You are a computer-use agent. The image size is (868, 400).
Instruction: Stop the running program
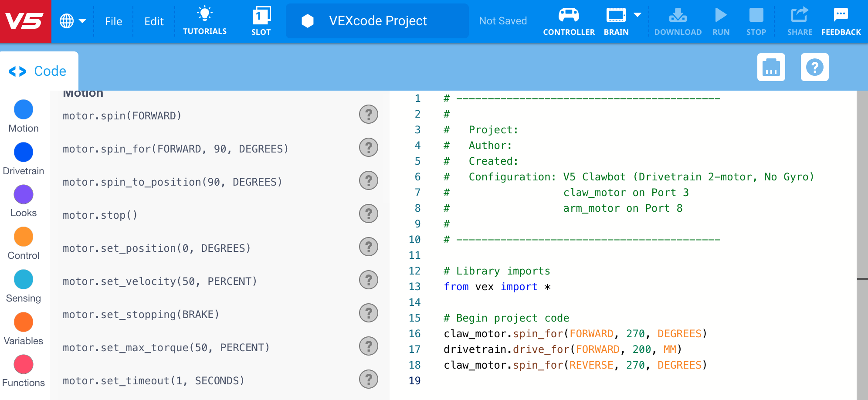point(756,20)
